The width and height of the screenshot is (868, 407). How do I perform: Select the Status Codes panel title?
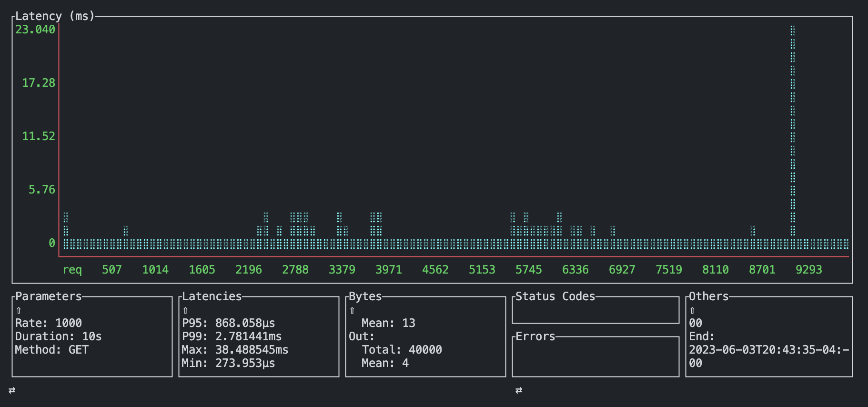pyautogui.click(x=555, y=296)
